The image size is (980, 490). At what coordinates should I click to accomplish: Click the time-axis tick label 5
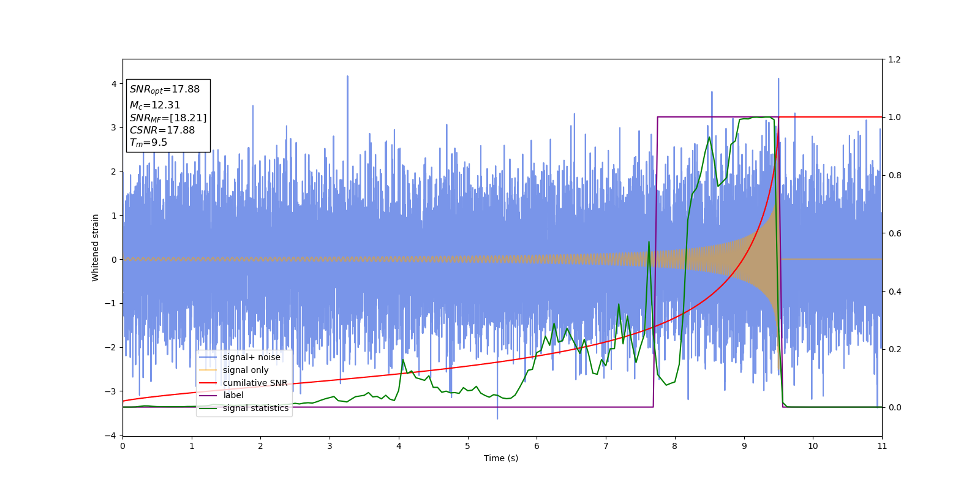click(x=468, y=446)
